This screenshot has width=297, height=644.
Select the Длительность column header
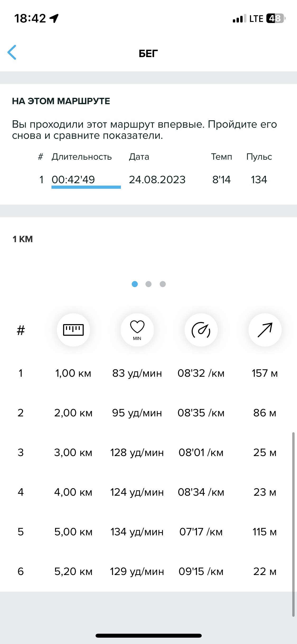[x=82, y=157]
